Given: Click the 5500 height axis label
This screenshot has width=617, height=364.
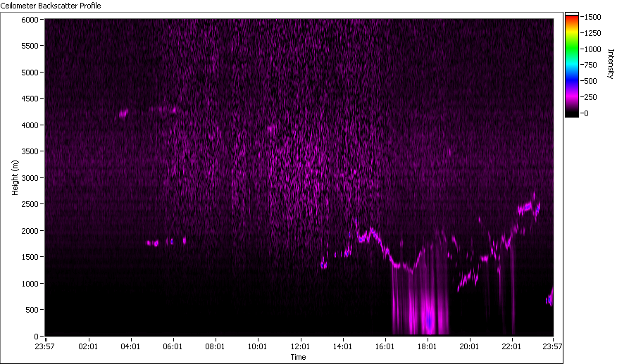Looking at the screenshot, I should pos(30,46).
